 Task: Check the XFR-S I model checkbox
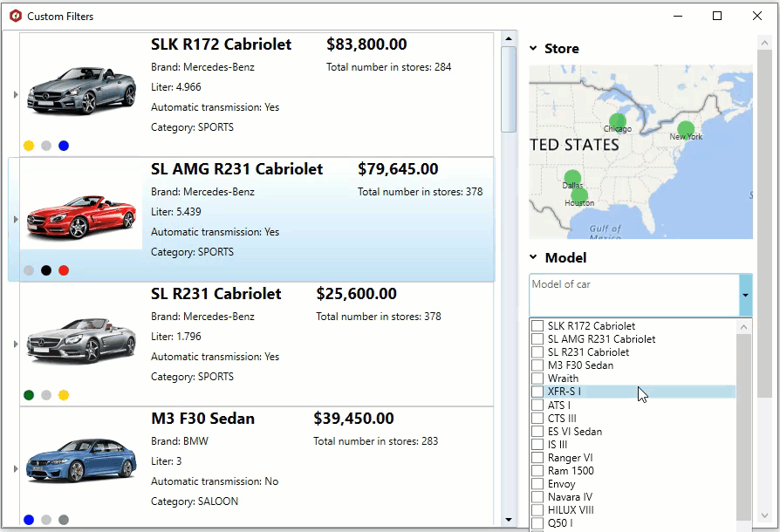[537, 392]
